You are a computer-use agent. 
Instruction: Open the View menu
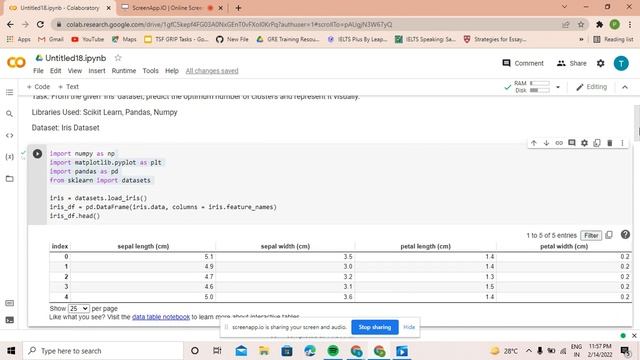tap(75, 71)
